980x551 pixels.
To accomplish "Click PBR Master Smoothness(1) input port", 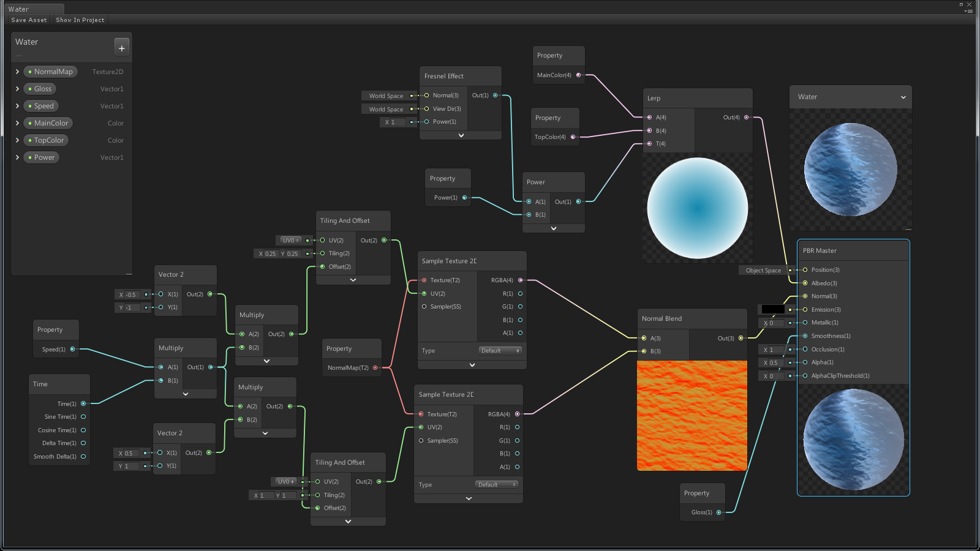I will coord(805,336).
